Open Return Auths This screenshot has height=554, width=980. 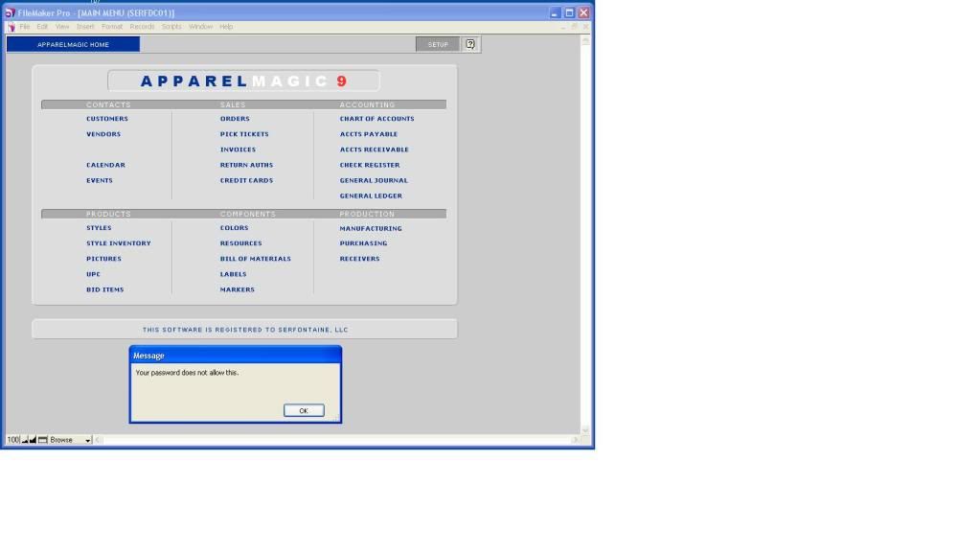(x=246, y=165)
